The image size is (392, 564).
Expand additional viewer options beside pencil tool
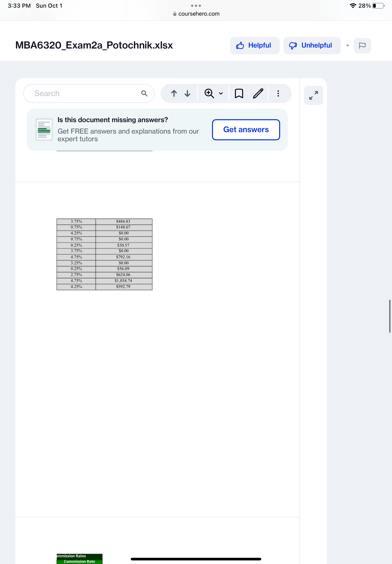point(278,93)
